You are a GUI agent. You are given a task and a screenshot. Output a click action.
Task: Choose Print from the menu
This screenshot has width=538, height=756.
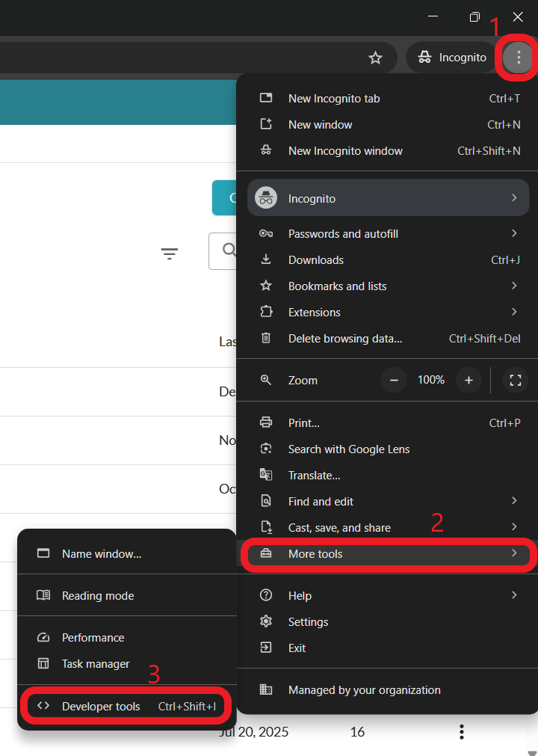click(388, 422)
